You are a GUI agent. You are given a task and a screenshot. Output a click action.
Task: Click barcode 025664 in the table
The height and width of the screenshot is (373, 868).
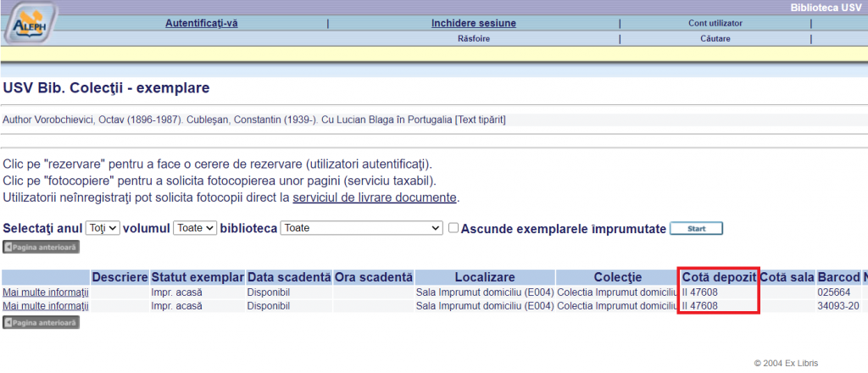[x=833, y=292]
